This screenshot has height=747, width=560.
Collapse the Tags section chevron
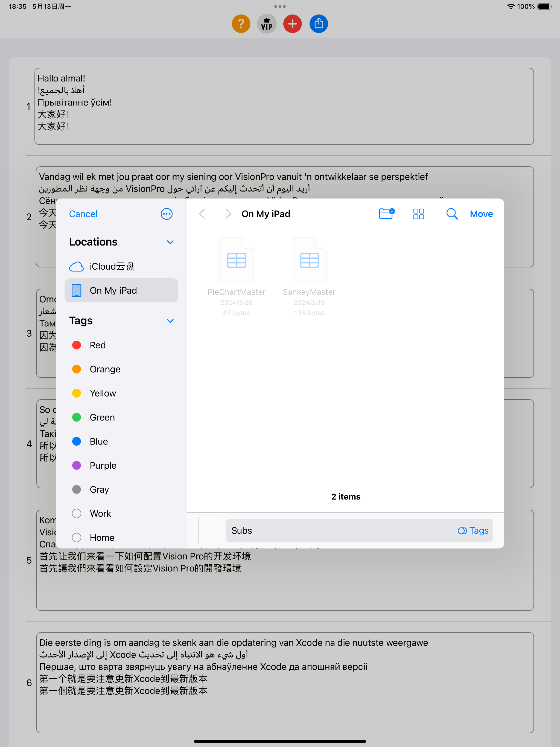(170, 321)
